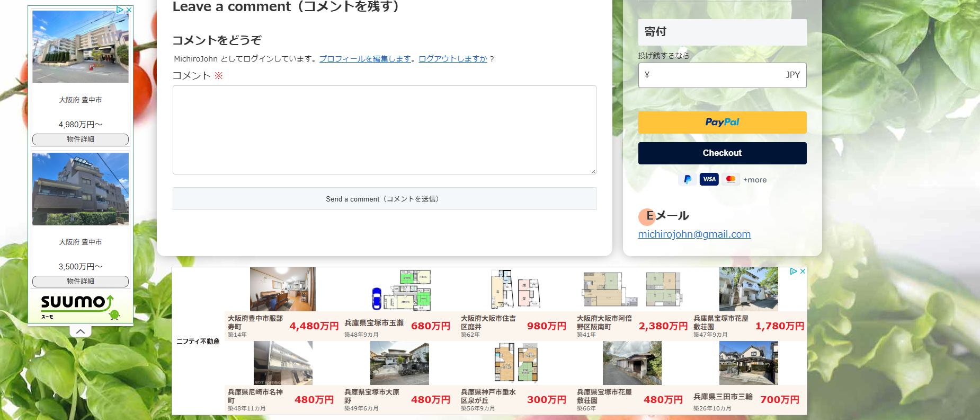Open the 4,480万円 豊中市服部寿町 listing thumbnail
980x420 pixels.
click(282, 289)
